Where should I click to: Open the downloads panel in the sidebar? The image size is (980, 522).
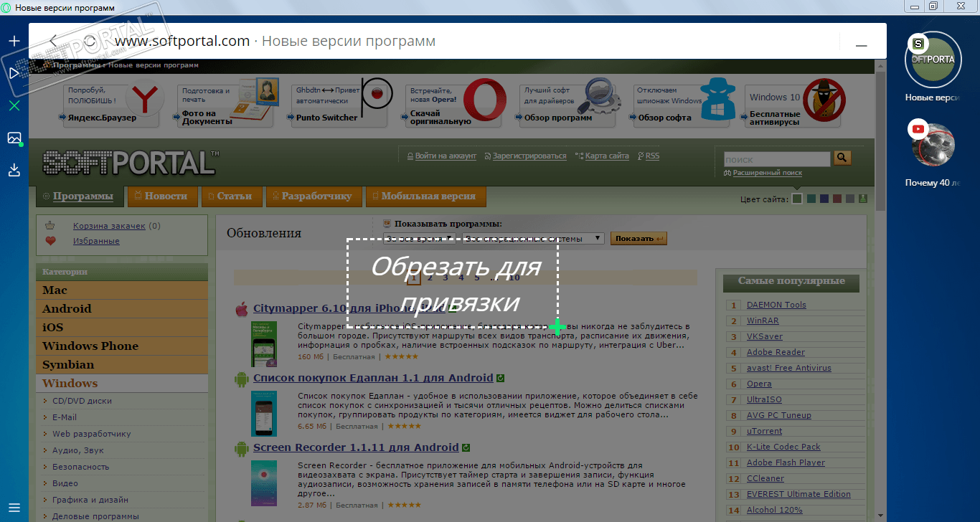click(14, 170)
